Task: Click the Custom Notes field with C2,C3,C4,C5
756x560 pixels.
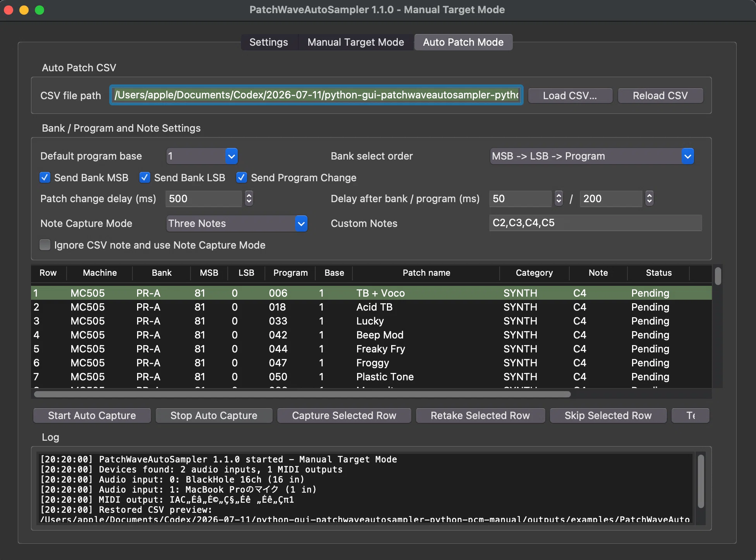Action: (x=596, y=223)
